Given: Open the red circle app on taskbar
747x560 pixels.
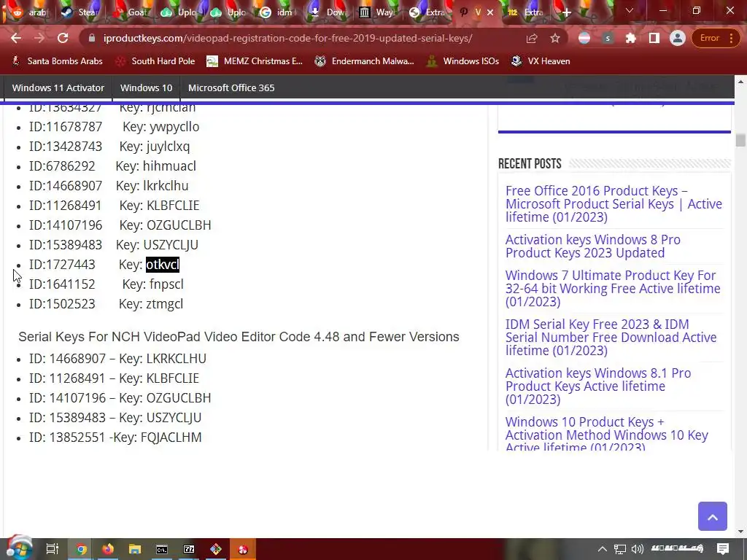Looking at the screenshot, I should point(243,549).
